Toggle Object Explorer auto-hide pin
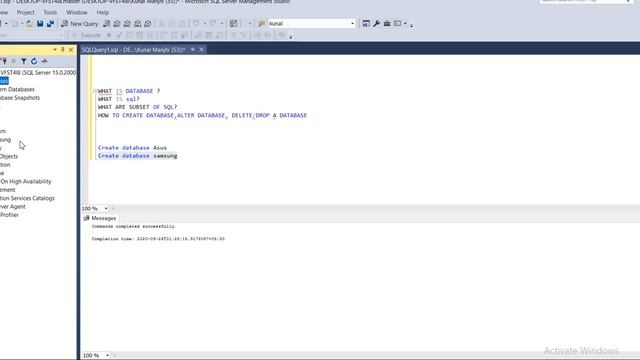640x360 pixels. point(62,49)
